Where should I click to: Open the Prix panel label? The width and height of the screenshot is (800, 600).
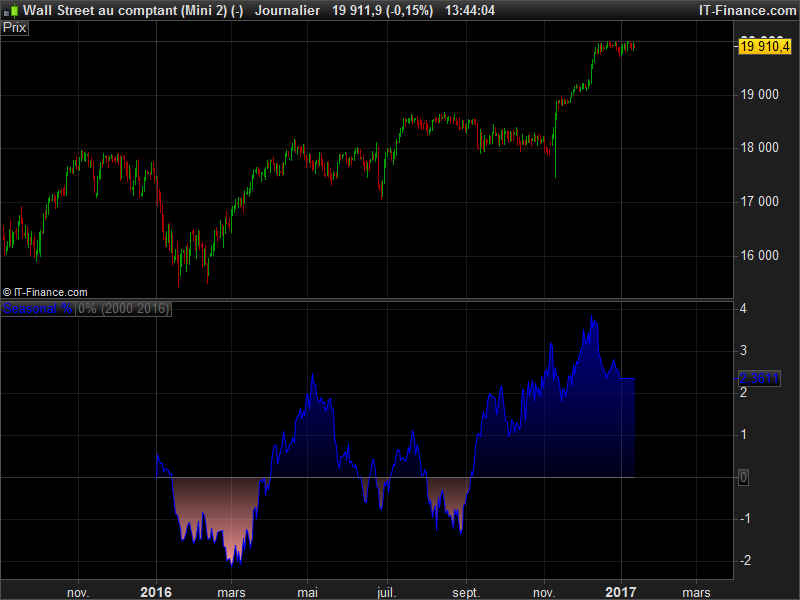pyautogui.click(x=14, y=28)
